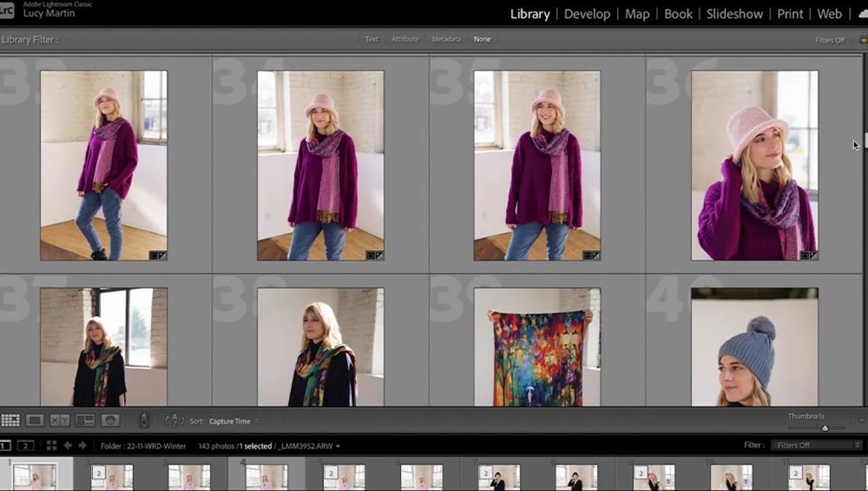The image size is (868, 491).
Task: Switch to Loupe view in the toolbar
Action: click(34, 421)
